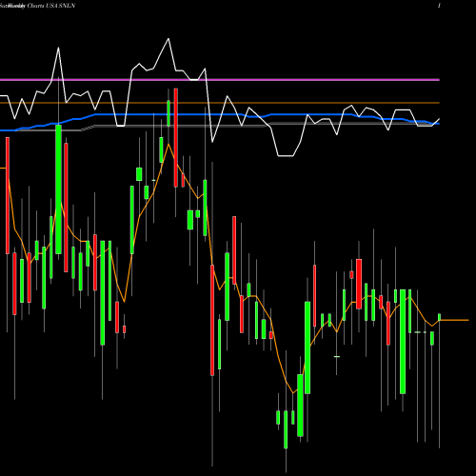Click the tall red candle at the chart's peak
This screenshot has height=476, width=476.
pos(176,138)
